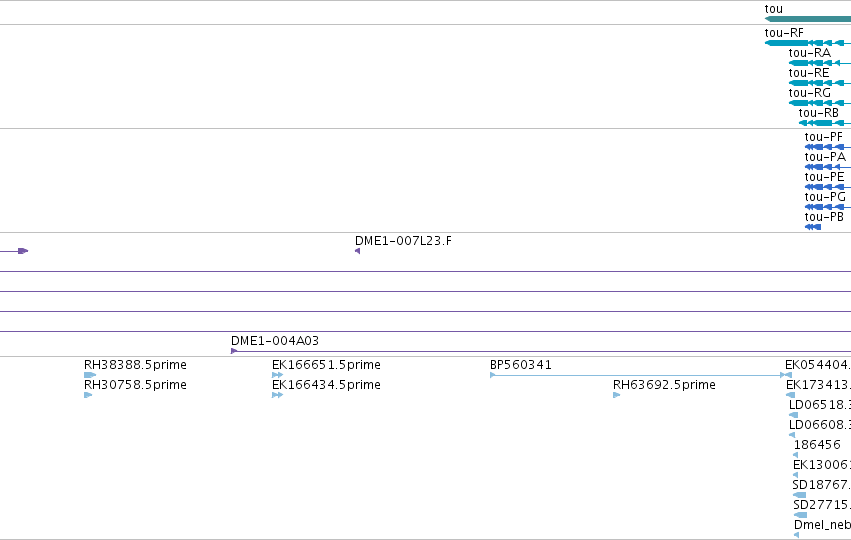Select the tou-RB transcript label
The height and width of the screenshot is (540, 851).
click(x=818, y=113)
